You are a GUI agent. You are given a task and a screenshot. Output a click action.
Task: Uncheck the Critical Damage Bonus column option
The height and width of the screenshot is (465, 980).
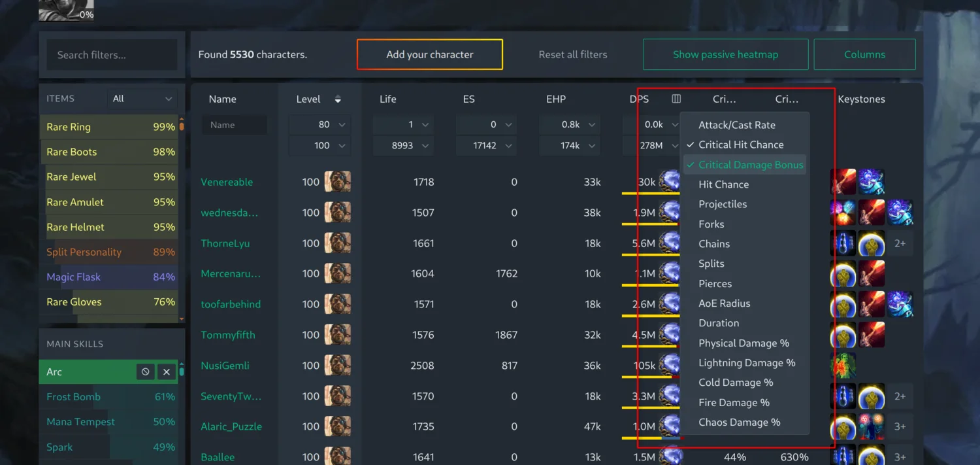coord(744,165)
